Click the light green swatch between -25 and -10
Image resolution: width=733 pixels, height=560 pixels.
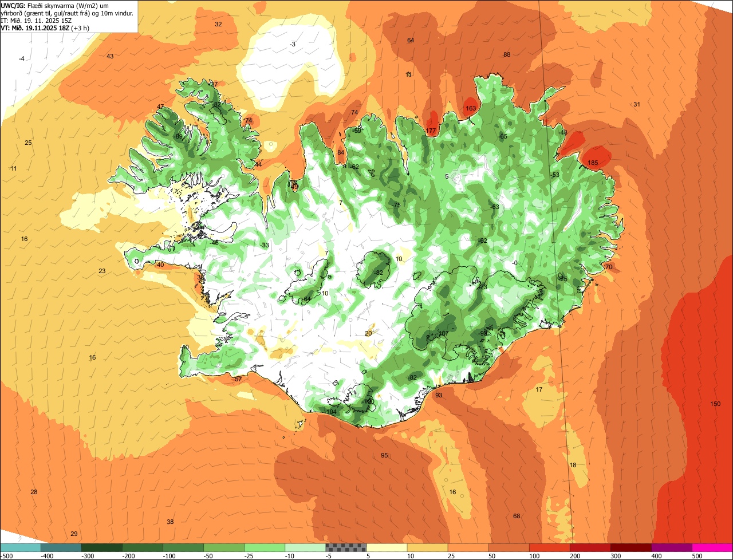(x=264, y=547)
